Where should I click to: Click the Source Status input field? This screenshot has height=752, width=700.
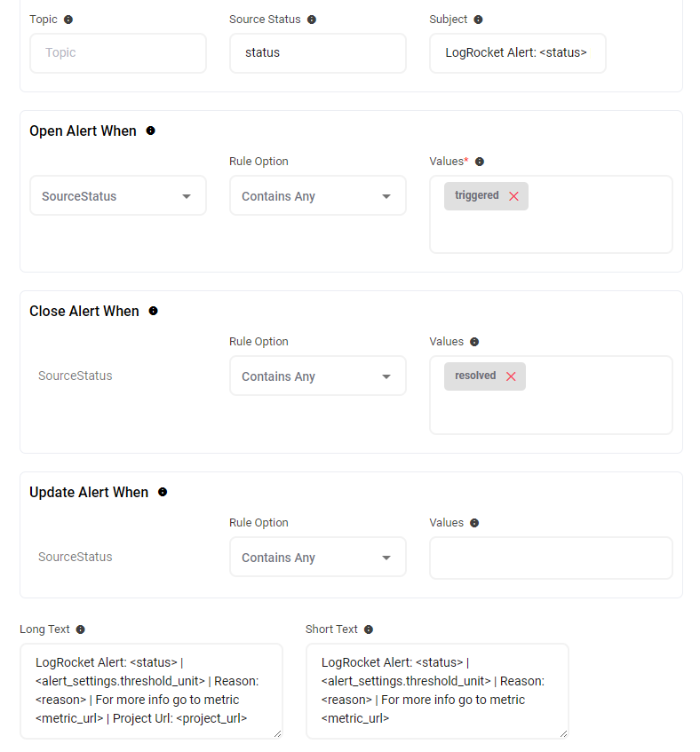click(317, 53)
